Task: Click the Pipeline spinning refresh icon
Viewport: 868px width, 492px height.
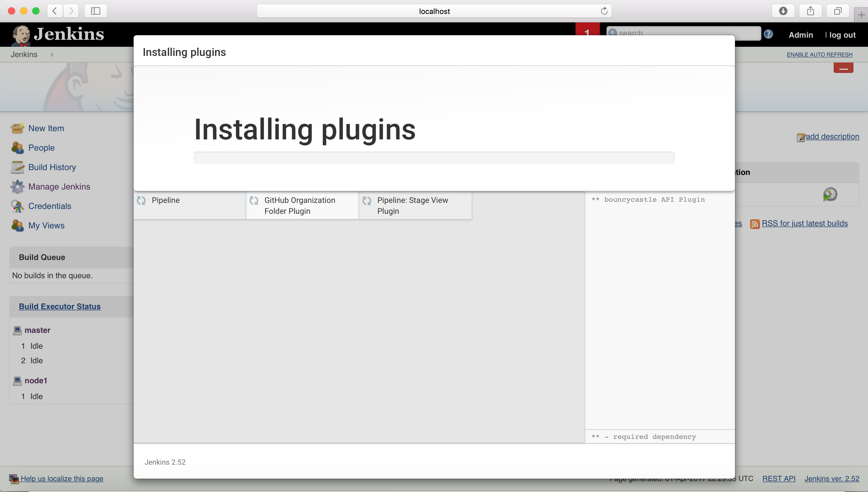Action: point(141,200)
